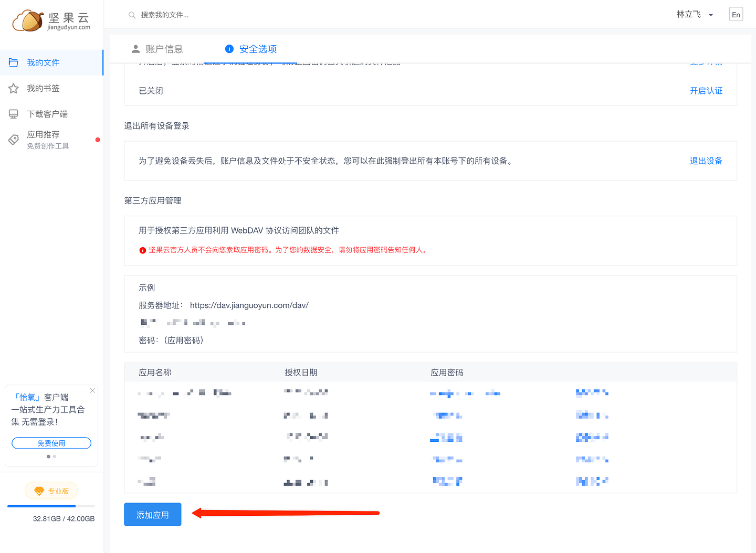
Task: Show the second promo carousel slide
Action: pos(55,456)
